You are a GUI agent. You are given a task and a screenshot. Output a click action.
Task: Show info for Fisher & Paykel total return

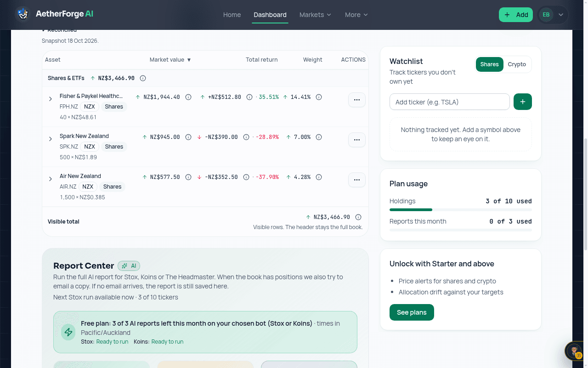click(249, 97)
